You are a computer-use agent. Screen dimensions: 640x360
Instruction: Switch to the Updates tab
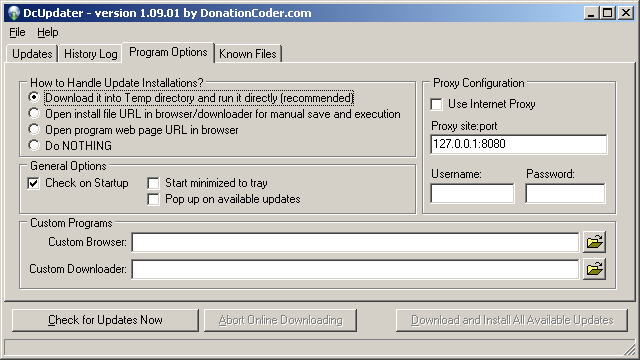click(x=32, y=54)
